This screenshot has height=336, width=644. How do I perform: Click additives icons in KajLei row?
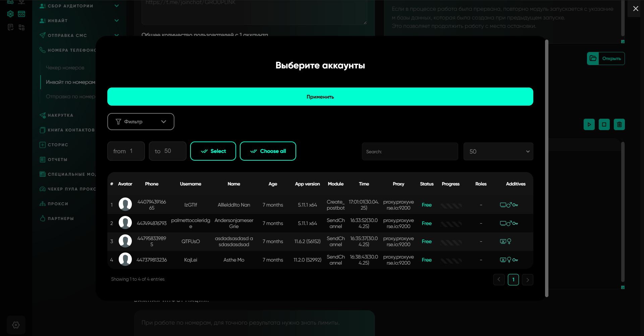point(508,260)
